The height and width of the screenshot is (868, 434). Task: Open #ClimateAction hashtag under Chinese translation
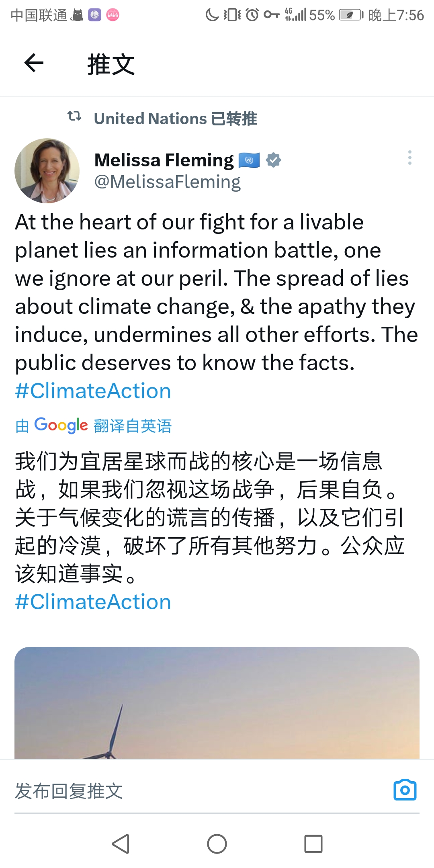click(93, 602)
